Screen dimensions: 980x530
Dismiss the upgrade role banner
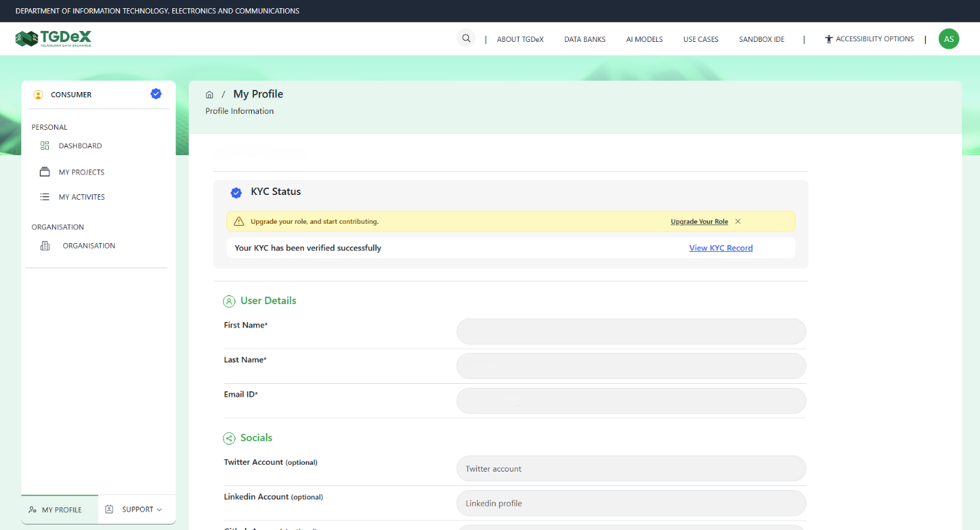click(x=737, y=221)
